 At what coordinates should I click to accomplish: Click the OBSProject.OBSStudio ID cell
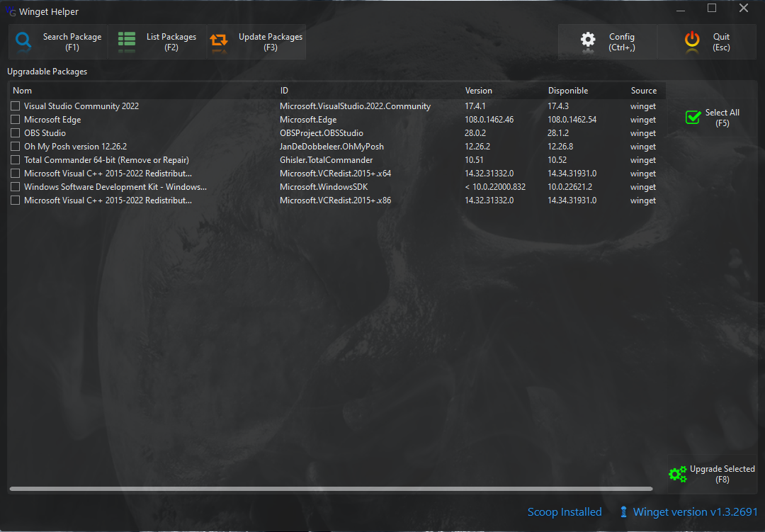coord(322,132)
